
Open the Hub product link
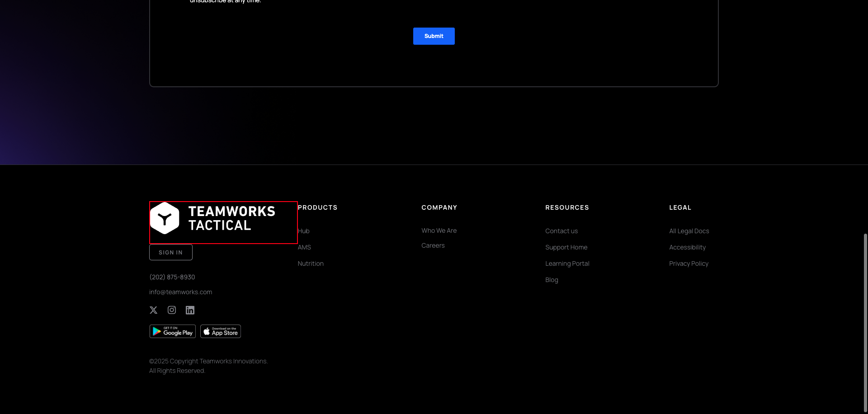303,231
